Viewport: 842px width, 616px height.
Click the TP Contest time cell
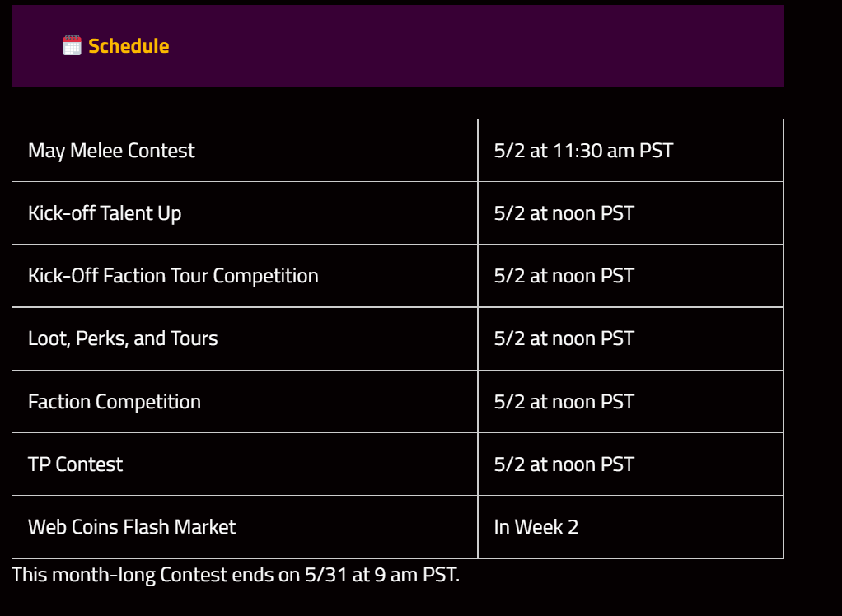click(630, 464)
